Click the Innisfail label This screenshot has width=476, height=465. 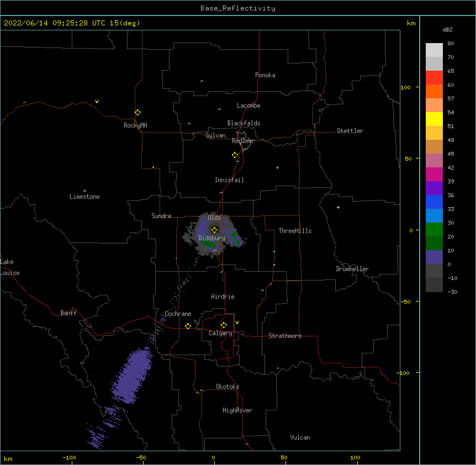click(229, 180)
